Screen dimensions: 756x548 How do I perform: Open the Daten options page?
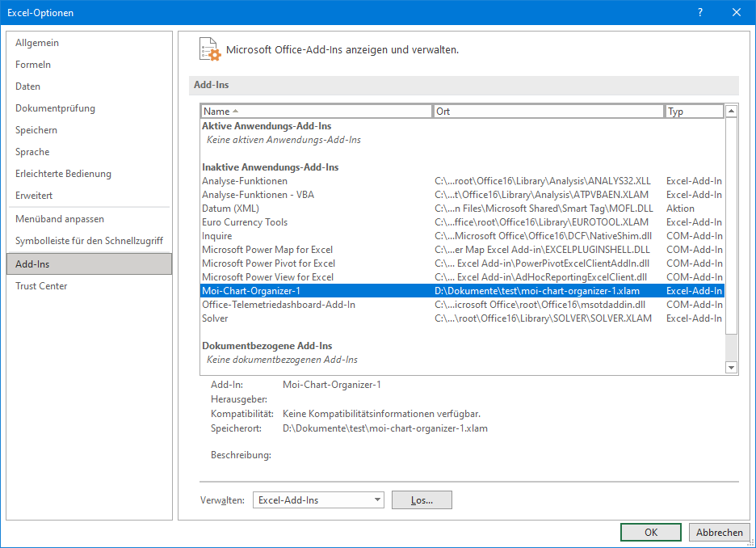point(89,86)
